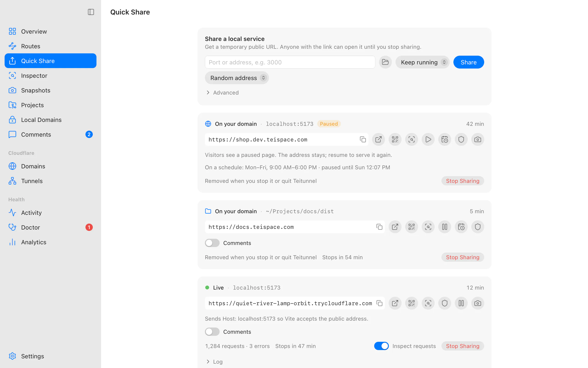Open shop.dev.teispace.com in browser
This screenshot has width=588, height=368.
pos(378,139)
